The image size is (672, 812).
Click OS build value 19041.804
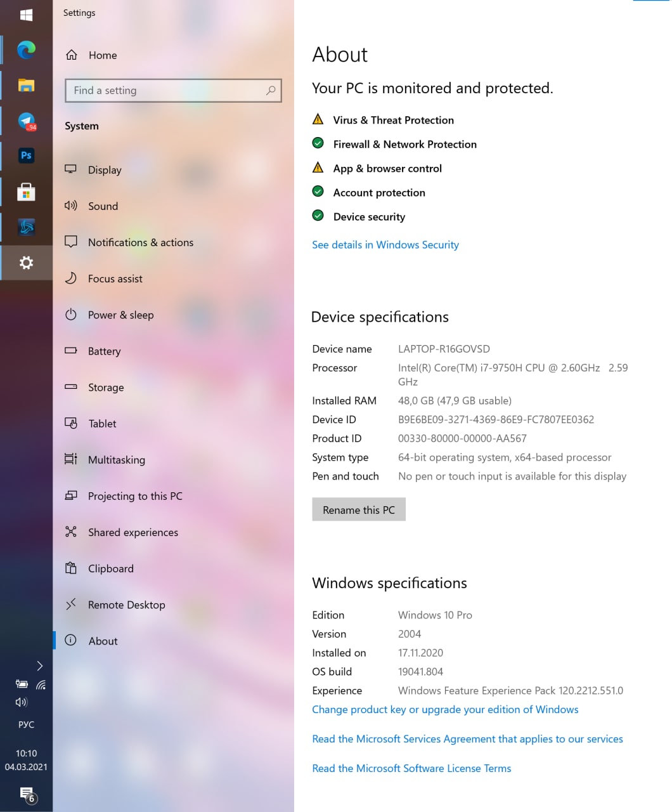[420, 672]
